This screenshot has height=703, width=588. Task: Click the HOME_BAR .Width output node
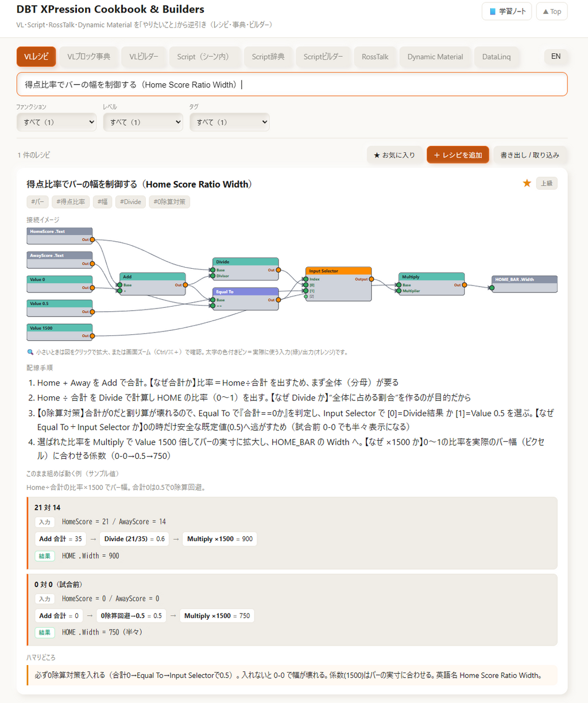click(525, 284)
